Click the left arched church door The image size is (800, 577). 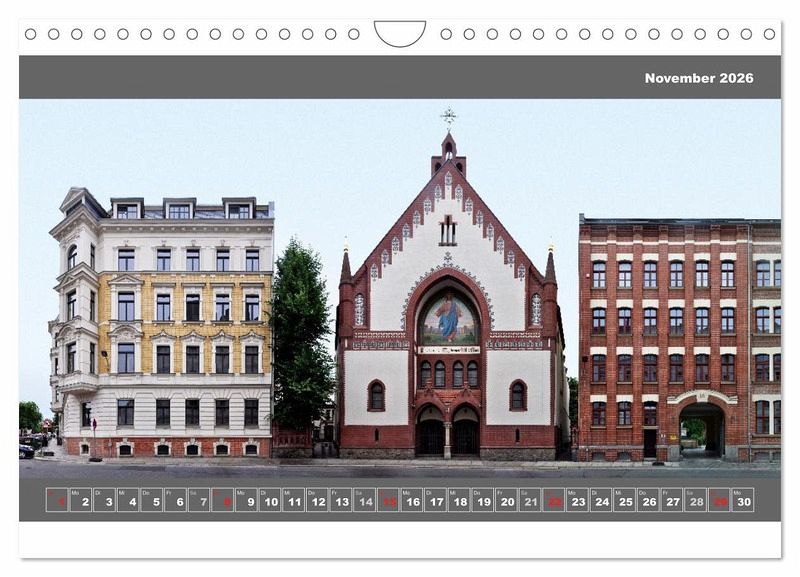click(430, 435)
